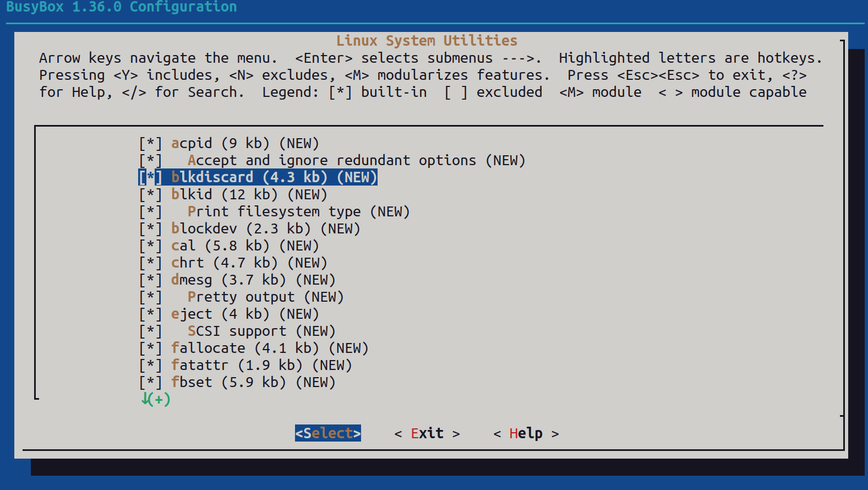This screenshot has width=868, height=490.
Task: Select the highlighted blkdiscard entry label
Action: point(274,178)
